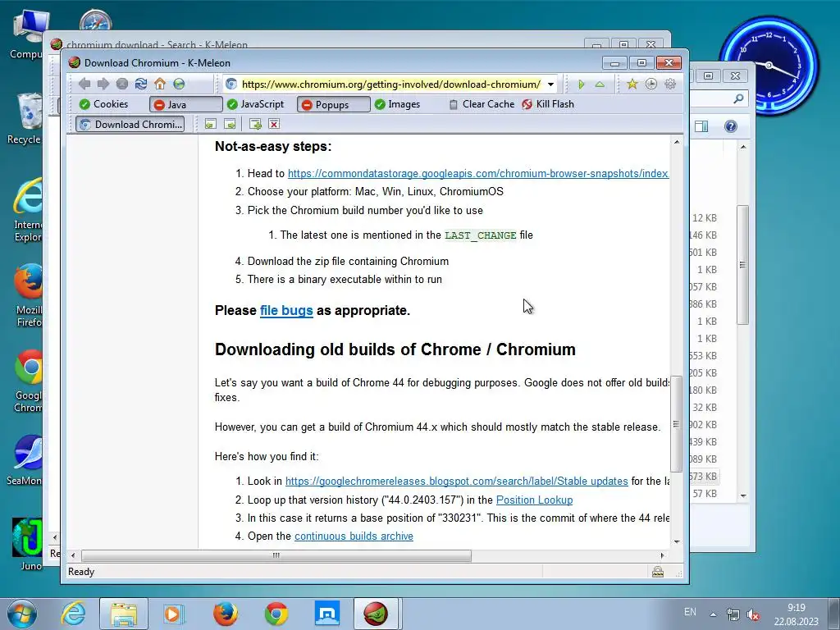Click the page vertical scrollbar thumb
840x630 pixels.
676,423
